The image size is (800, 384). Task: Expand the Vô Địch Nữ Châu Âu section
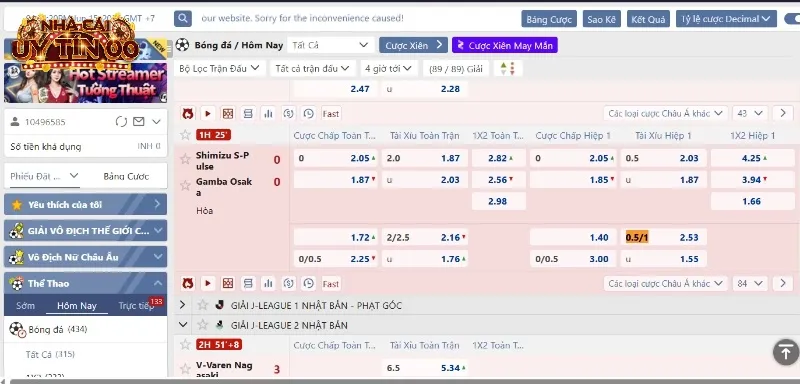point(158,257)
